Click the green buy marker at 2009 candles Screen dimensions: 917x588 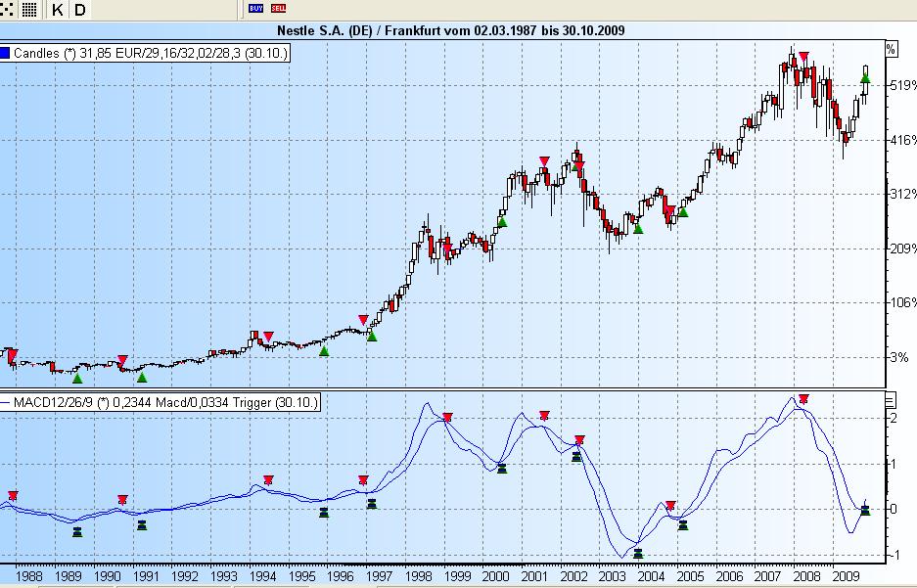[865, 78]
